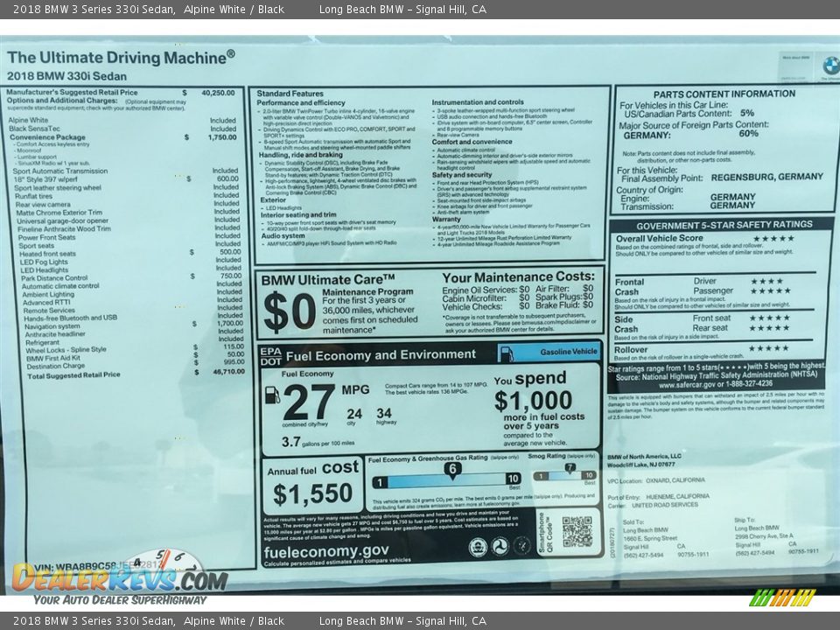Click the middle agency seal left of QR code

(500, 547)
